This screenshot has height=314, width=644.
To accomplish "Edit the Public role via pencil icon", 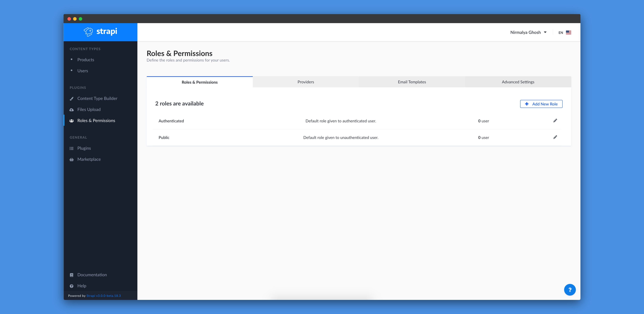I will point(555,137).
